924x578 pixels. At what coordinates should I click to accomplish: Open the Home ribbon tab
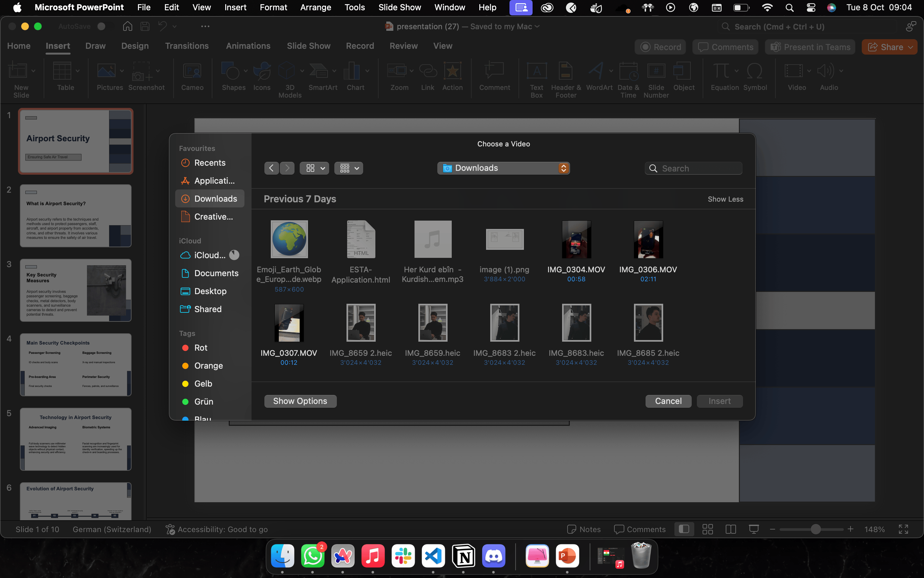(x=19, y=46)
